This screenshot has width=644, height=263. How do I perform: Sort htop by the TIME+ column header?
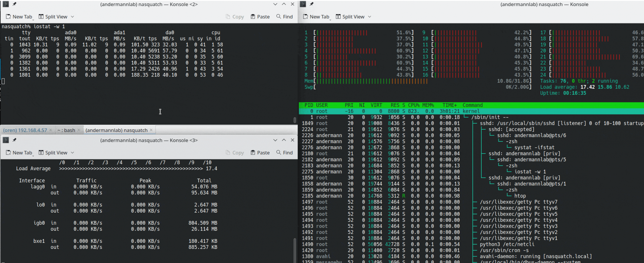coord(450,105)
